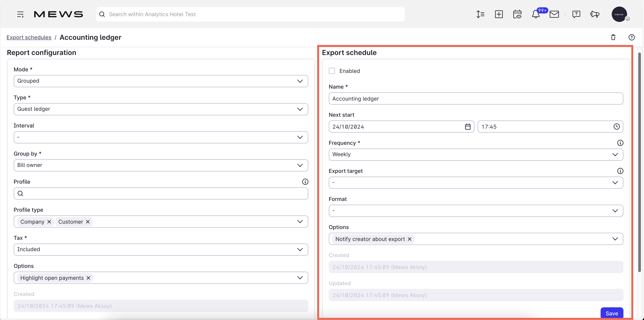Image resolution: width=644 pixels, height=320 pixels.
Task: Open the help chat bubble icon
Action: point(576,14)
